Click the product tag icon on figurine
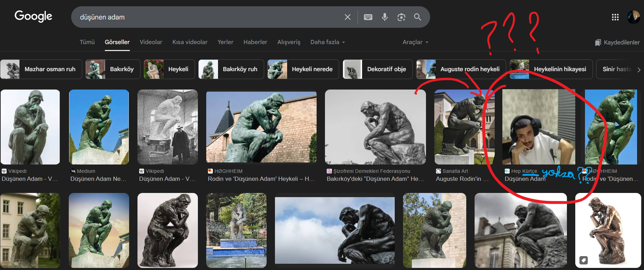 point(584,260)
